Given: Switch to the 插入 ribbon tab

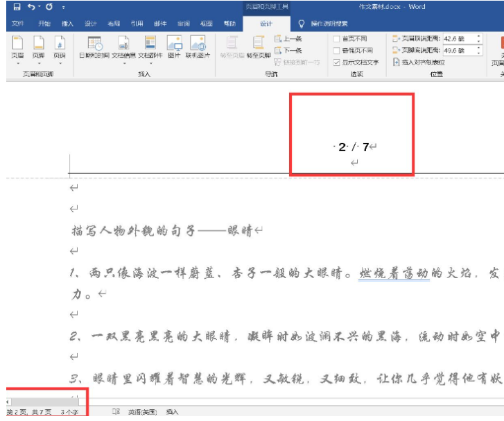Looking at the screenshot, I should point(67,24).
